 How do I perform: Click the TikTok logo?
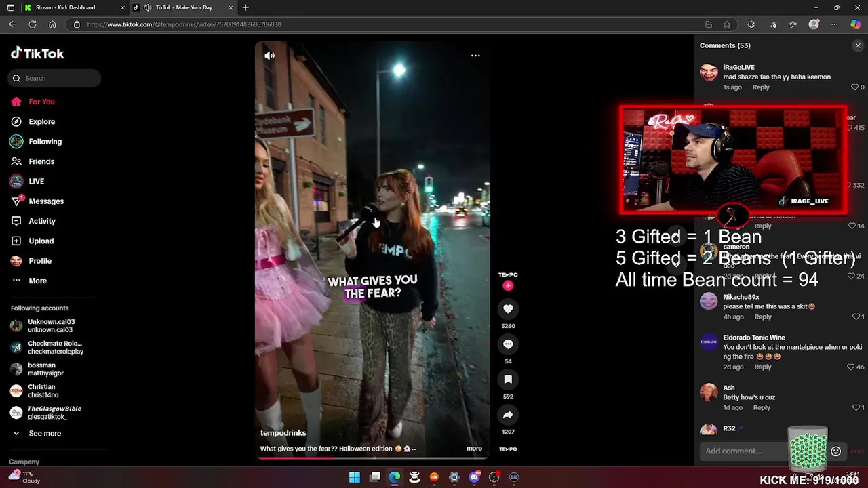pos(37,54)
